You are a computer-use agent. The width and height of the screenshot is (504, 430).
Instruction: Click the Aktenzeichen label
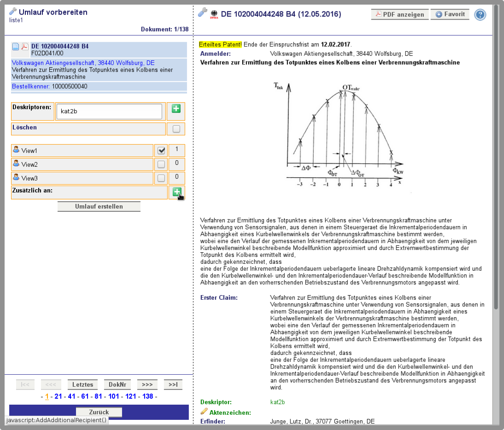click(230, 413)
